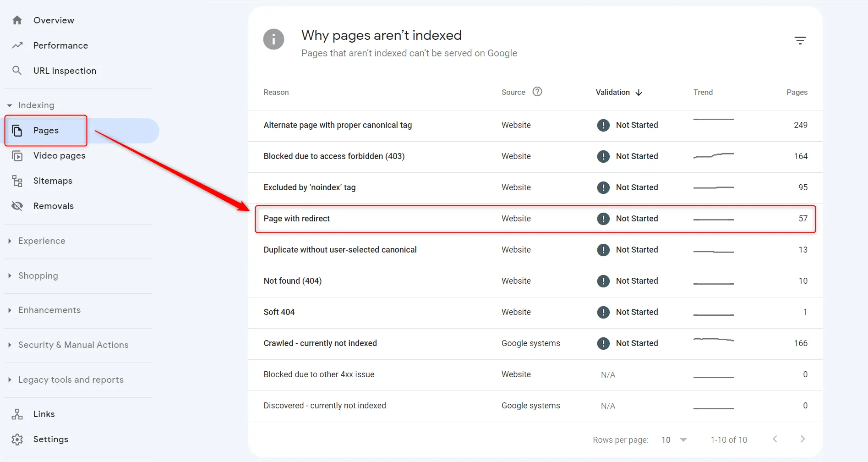This screenshot has width=868, height=462.
Task: Click the validation sort arrow
Action: [639, 93]
